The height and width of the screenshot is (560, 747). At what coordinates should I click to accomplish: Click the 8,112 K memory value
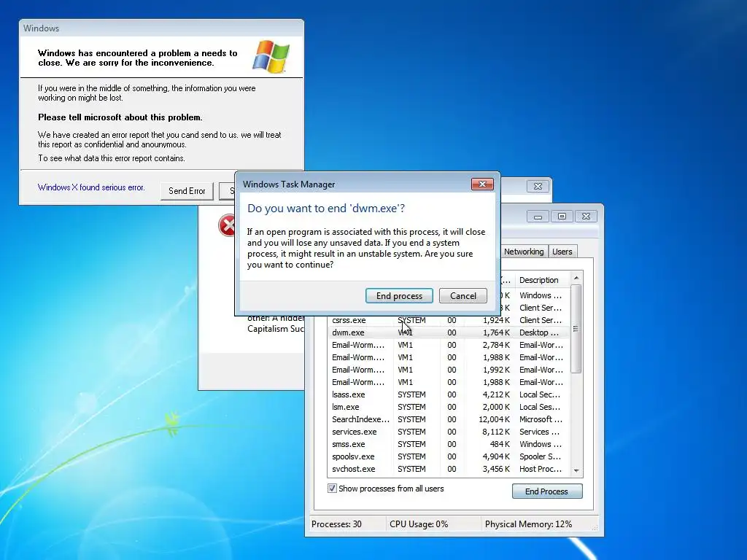[x=496, y=432]
